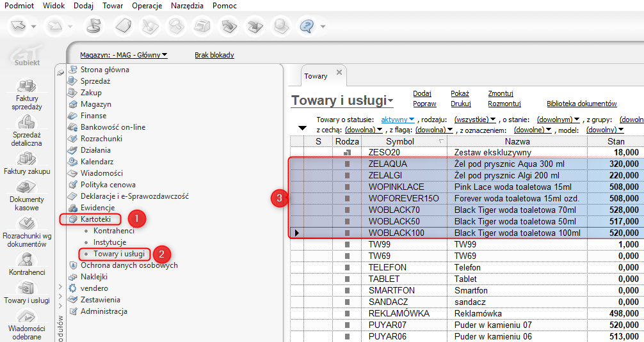Open the Operacje menu

[x=147, y=6]
